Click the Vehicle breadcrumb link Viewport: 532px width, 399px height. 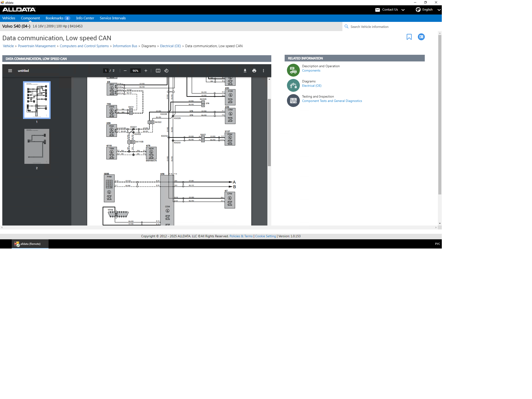click(8, 46)
